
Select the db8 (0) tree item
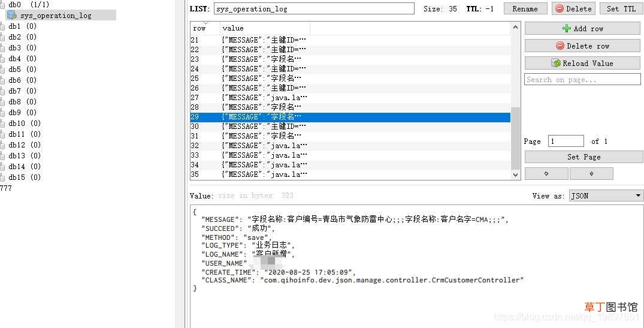[x=22, y=102]
